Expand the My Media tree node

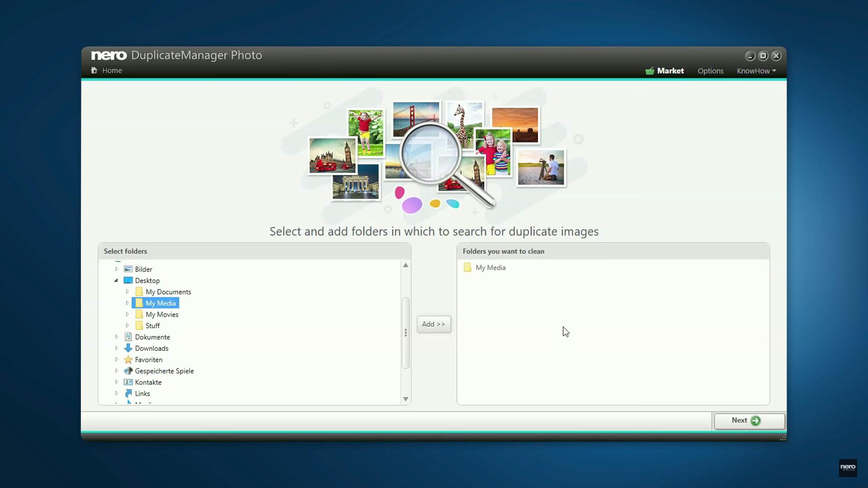pos(127,303)
